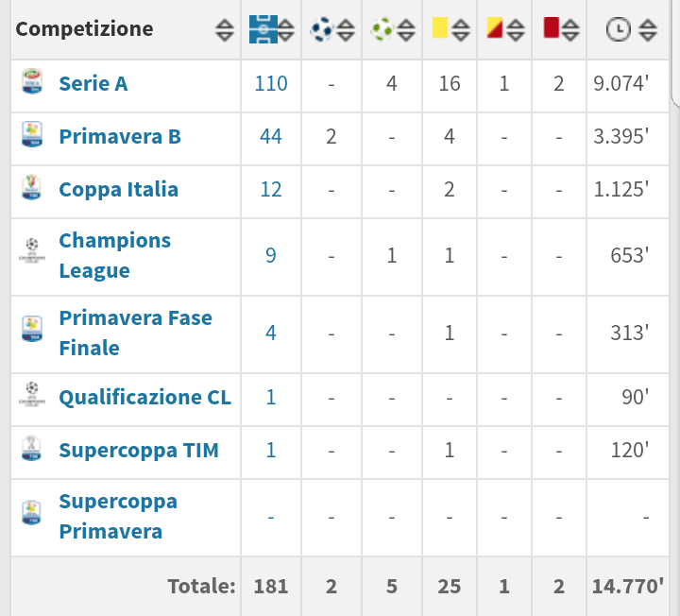Toggle sort arrows beside Competizione header
Viewport: 680px width, 616px height.
(x=225, y=30)
